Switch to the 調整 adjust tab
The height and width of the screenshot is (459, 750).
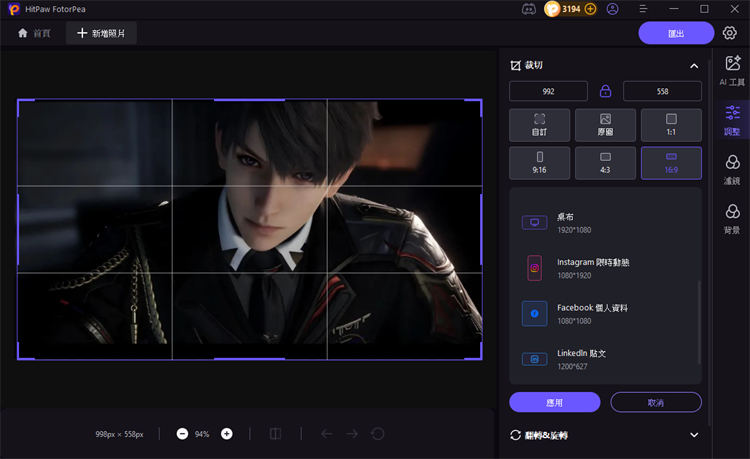(732, 120)
